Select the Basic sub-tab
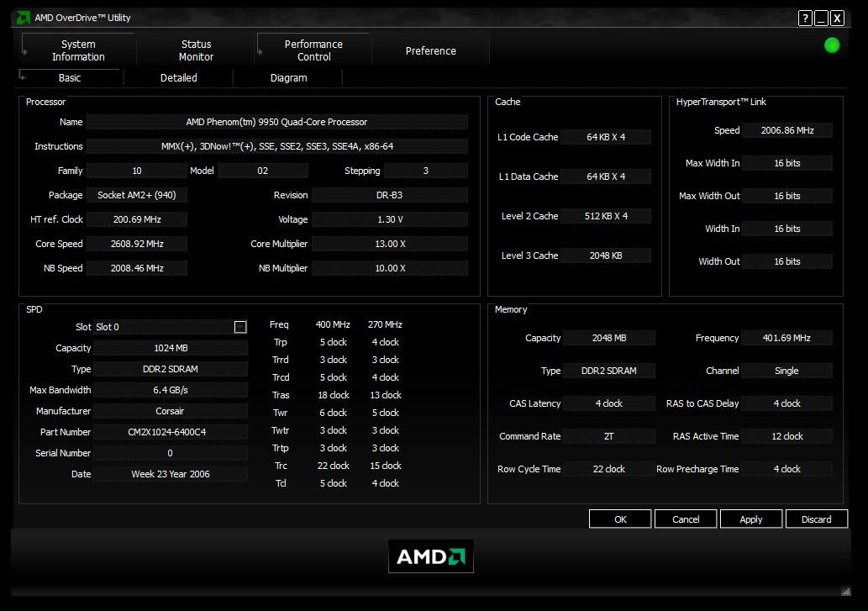 pyautogui.click(x=70, y=78)
